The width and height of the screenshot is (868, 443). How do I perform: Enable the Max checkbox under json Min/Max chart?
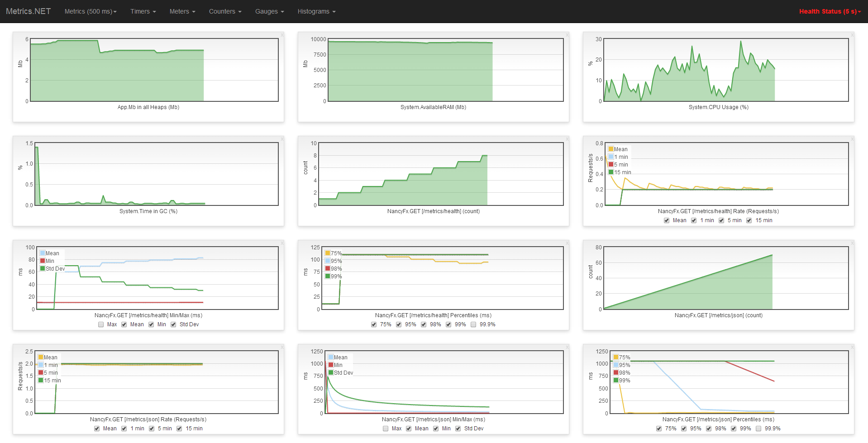[x=386, y=429]
